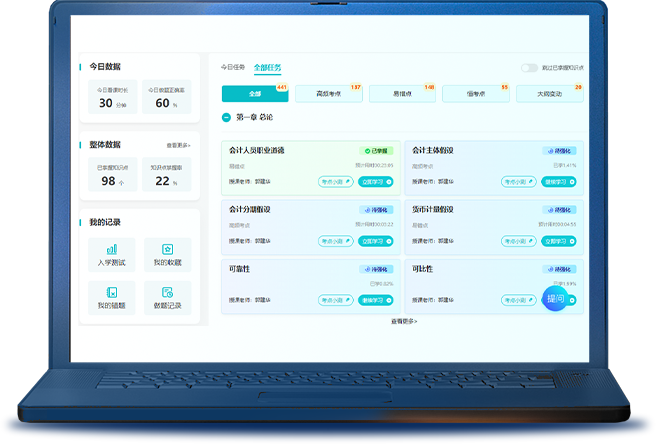This screenshot has height=444, width=656.
Task: Filter by 大纲变动 category
Action: 549,94
